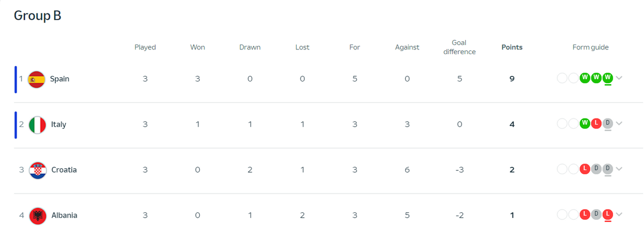Click Albania's grey draw form badge

click(x=596, y=215)
